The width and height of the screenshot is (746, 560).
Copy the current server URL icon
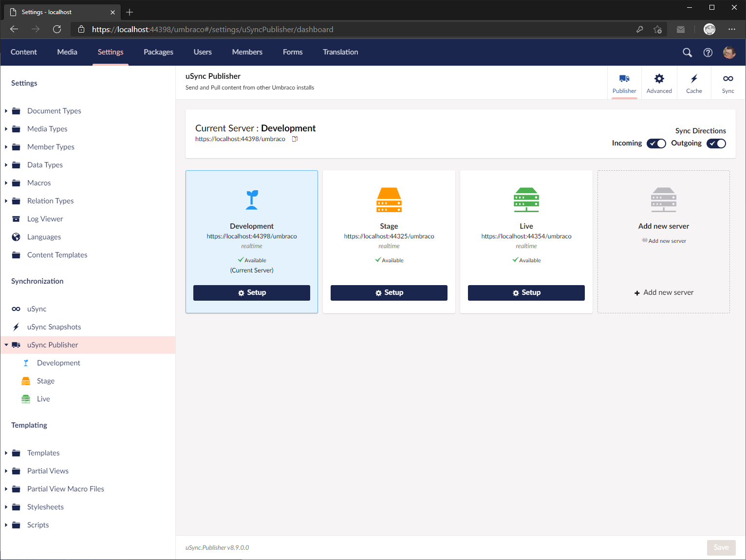pyautogui.click(x=295, y=139)
